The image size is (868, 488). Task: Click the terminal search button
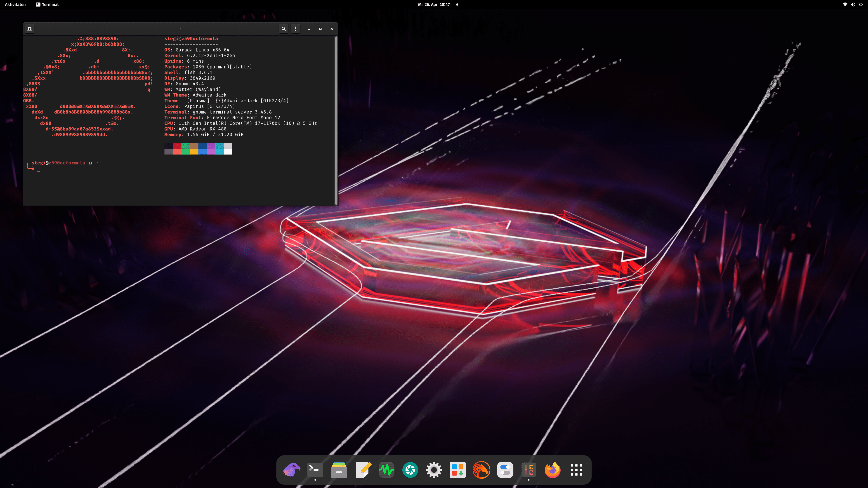(x=283, y=29)
